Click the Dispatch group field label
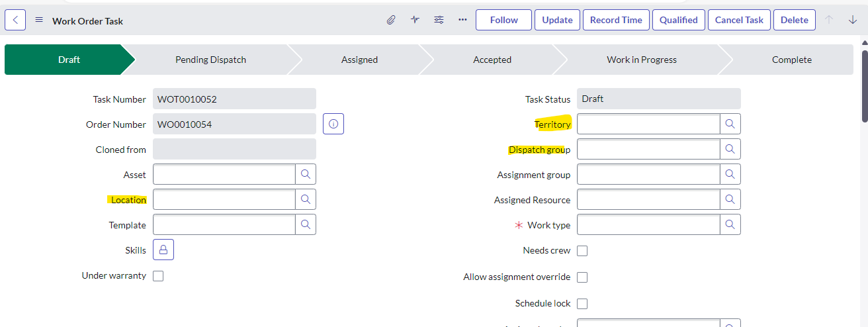The width and height of the screenshot is (868, 327). [539, 150]
